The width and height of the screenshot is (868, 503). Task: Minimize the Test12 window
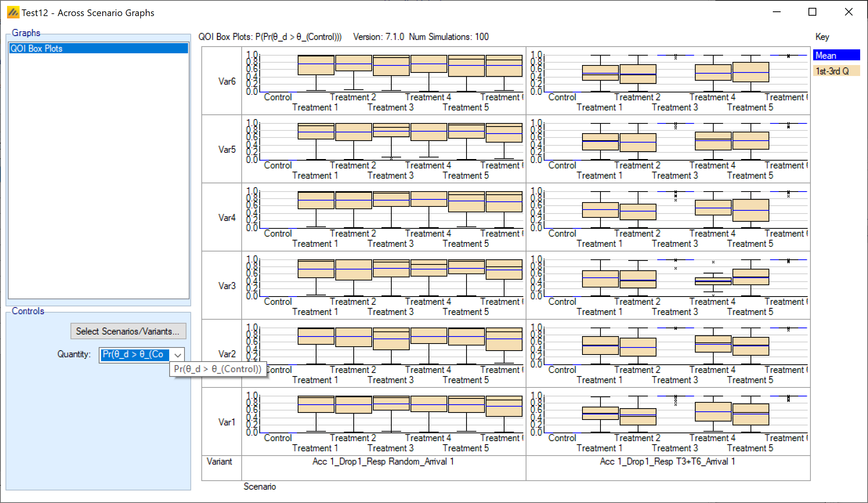777,12
